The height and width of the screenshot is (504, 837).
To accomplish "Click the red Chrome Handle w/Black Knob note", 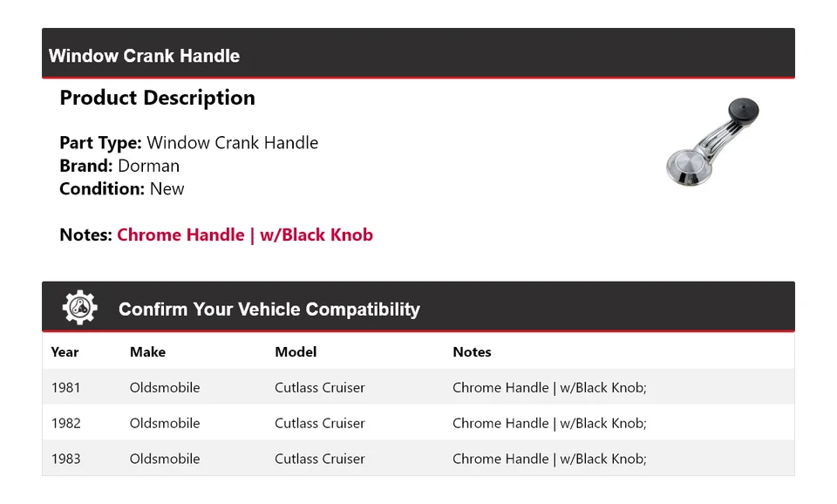I will point(245,235).
